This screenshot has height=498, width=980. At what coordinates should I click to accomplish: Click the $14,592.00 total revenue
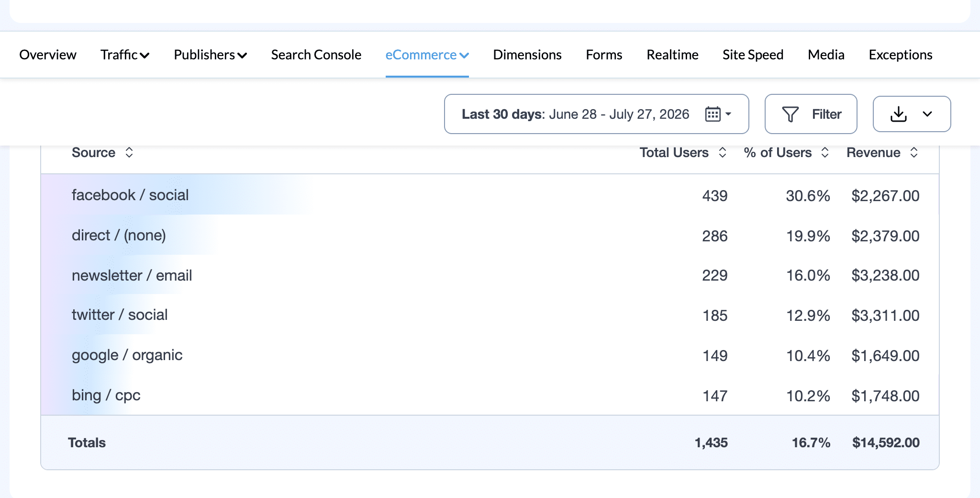[x=886, y=442]
